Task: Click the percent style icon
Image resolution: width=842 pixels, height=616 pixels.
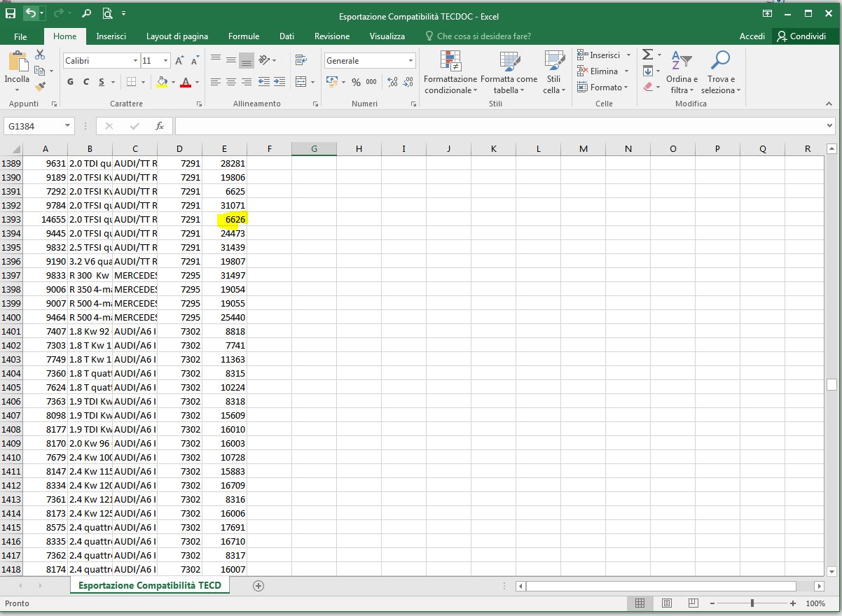Action: 356,82
